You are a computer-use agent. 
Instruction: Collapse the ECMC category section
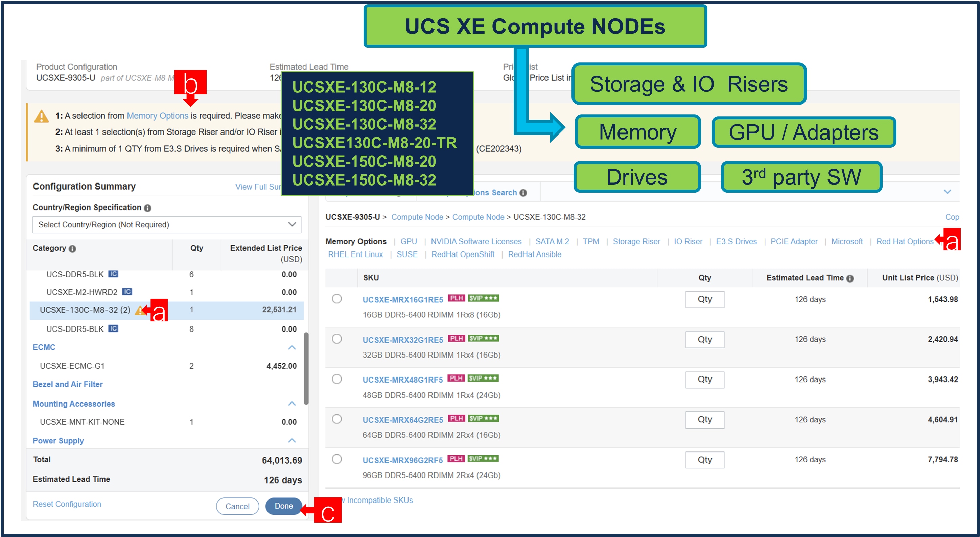pos(292,348)
